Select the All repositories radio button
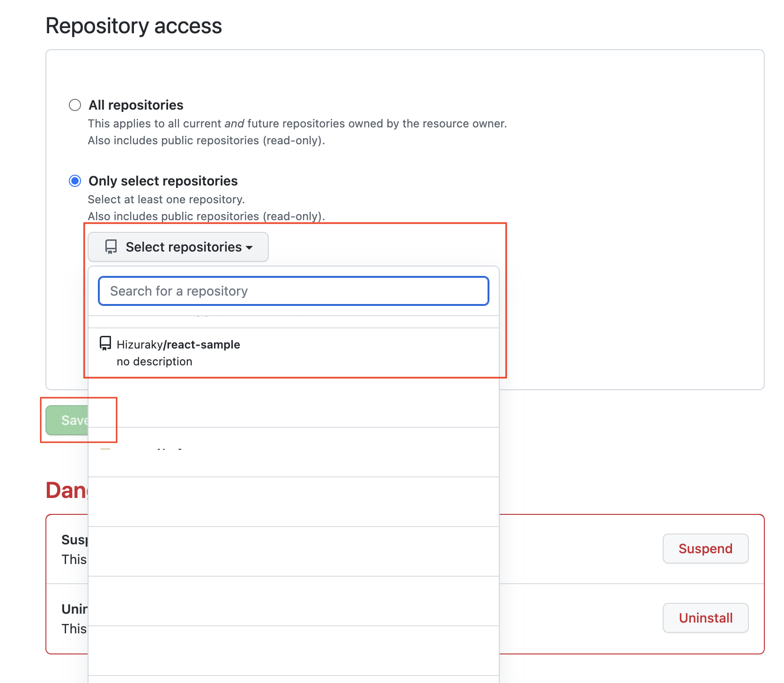 (75, 105)
